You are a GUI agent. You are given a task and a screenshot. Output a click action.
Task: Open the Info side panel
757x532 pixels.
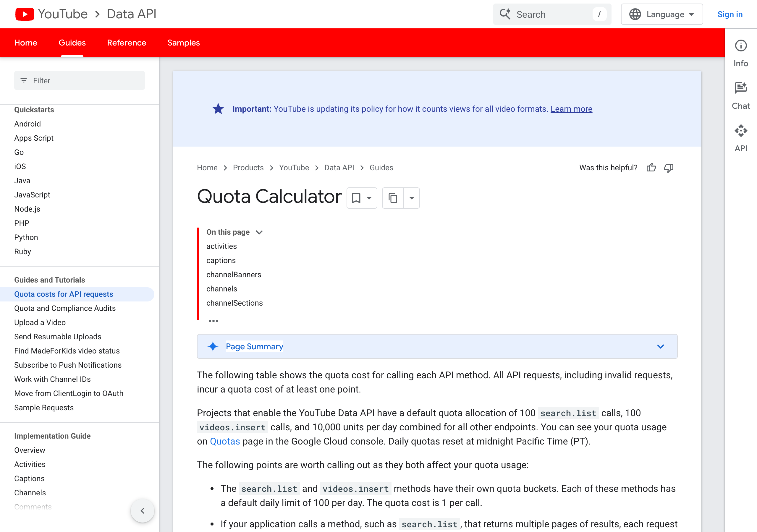coord(740,54)
